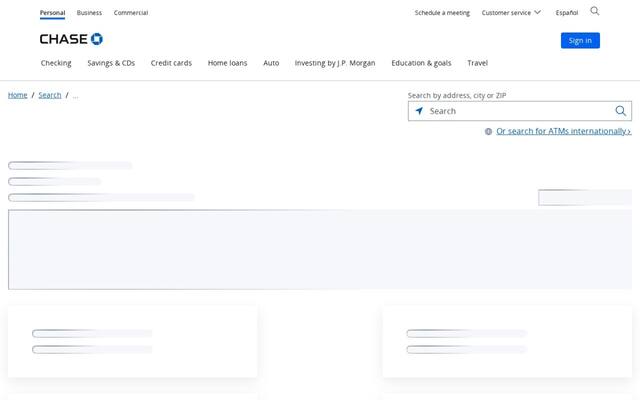Open the Travel menu
This screenshot has height=400, width=640.
(x=478, y=63)
